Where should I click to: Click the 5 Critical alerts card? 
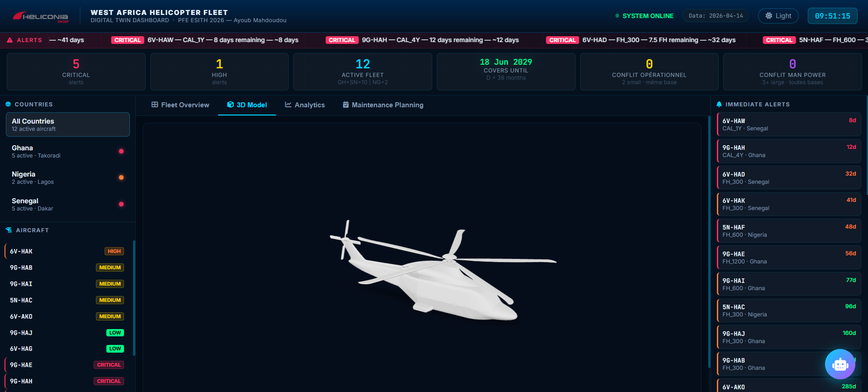76,72
